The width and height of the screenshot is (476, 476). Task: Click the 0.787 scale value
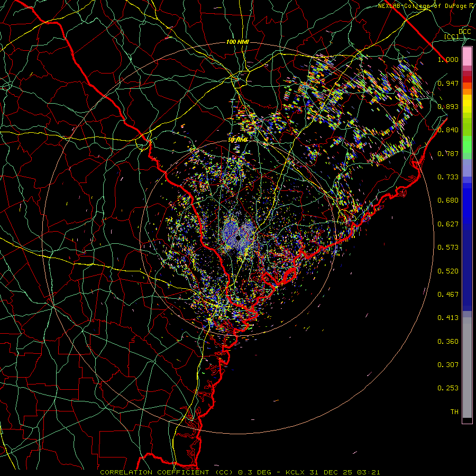448,153
